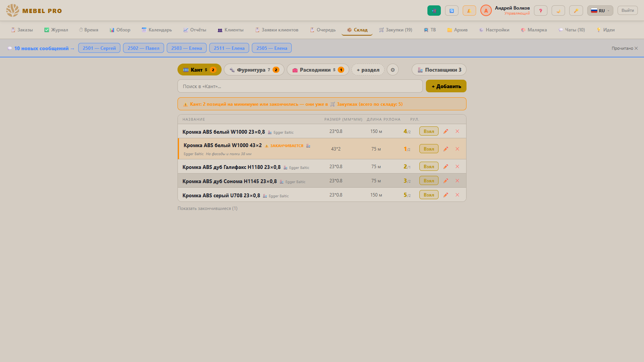644x362 pixels.
Task: Edit Кромка ABS серый U708
Action: (x=446, y=195)
